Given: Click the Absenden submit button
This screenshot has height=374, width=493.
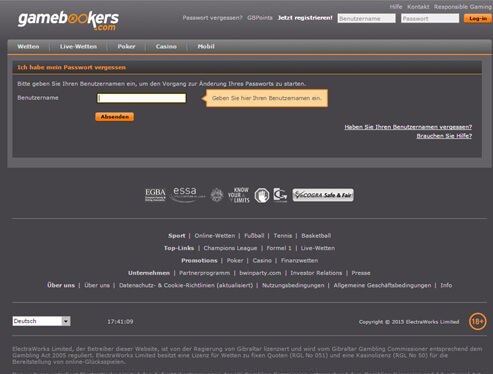Looking at the screenshot, I should point(115,117).
